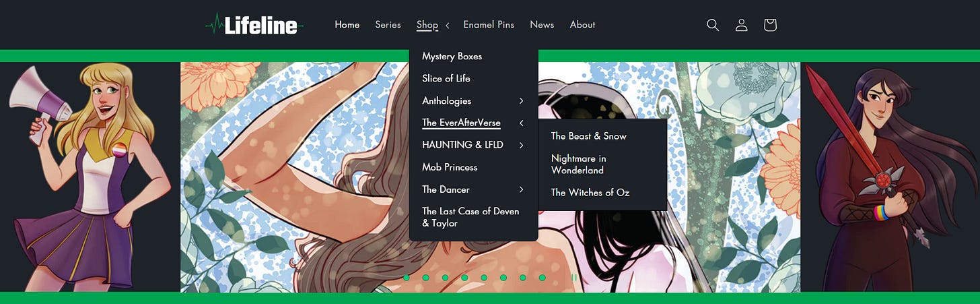Visit the News page

tap(542, 24)
